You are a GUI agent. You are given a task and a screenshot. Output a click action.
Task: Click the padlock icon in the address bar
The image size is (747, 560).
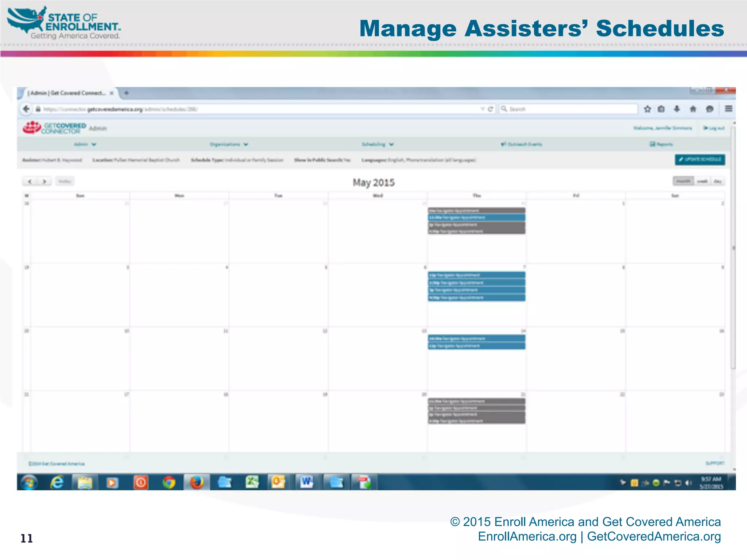tap(38, 109)
